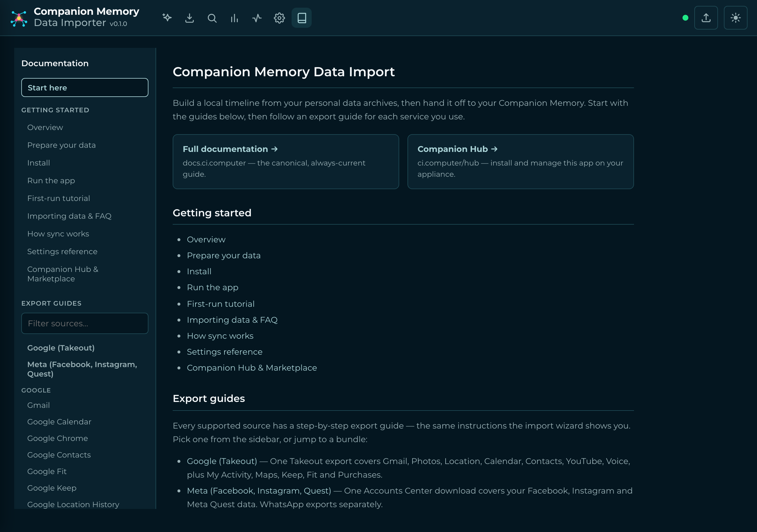Open the Full documentation card link

[x=286, y=161]
